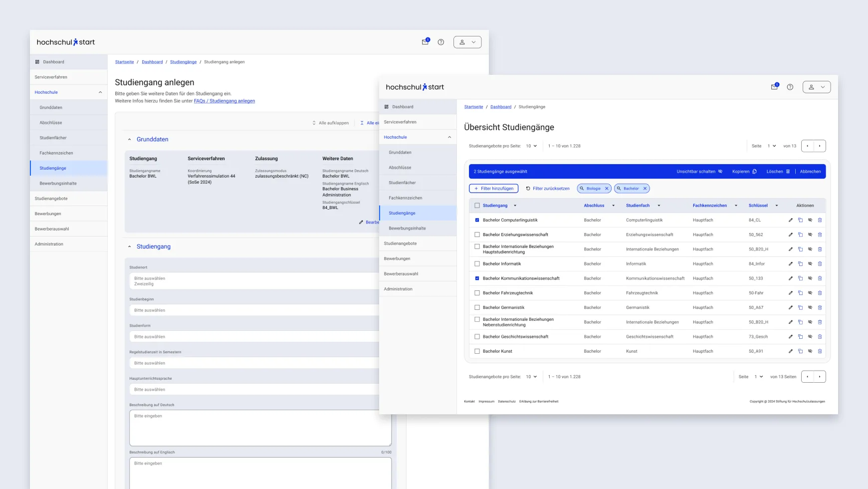The height and width of the screenshot is (489, 868).
Task: Uncheck Bachelor Kommunikationswissenschaft checkbox
Action: pyautogui.click(x=477, y=278)
